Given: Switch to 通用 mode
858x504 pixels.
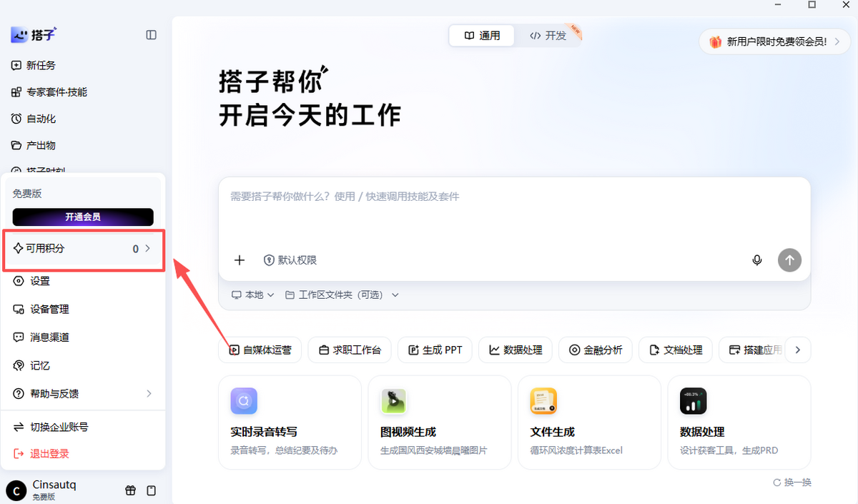Looking at the screenshot, I should pos(482,36).
